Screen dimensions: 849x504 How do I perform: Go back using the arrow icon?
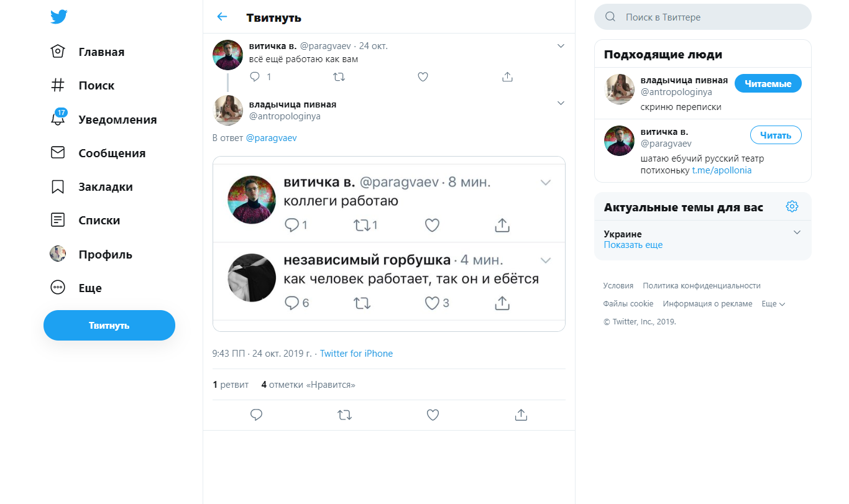tap(222, 17)
